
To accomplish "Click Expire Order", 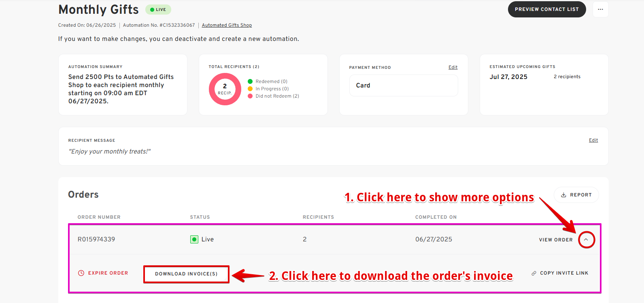I will (103, 273).
